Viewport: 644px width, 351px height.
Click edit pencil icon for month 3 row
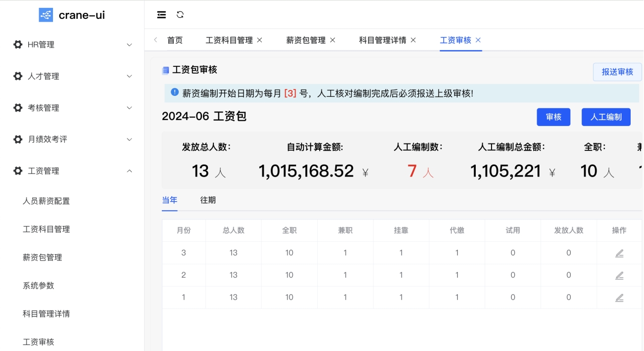point(619,253)
